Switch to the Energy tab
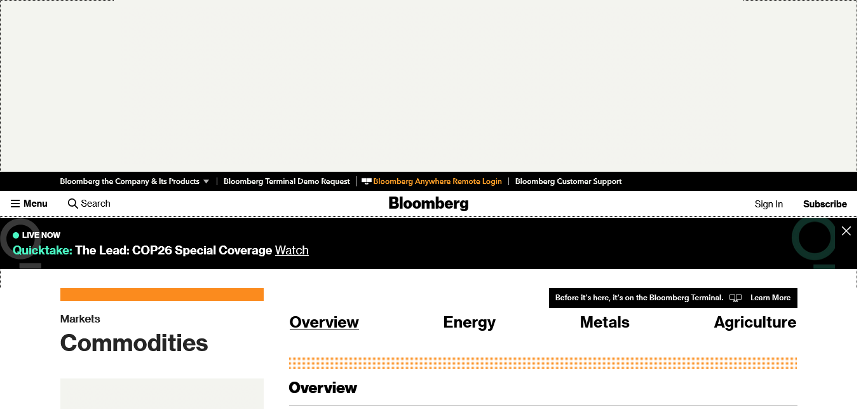Screen dimensions: 868x409 469,322
